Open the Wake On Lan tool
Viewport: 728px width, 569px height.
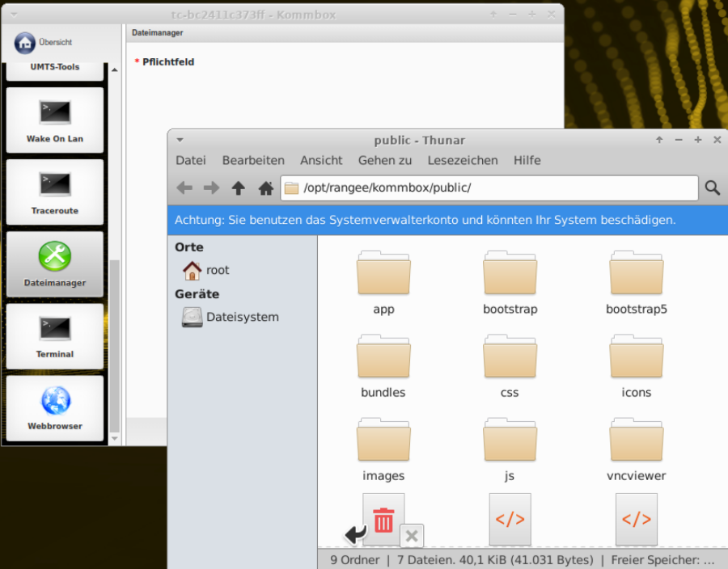[x=55, y=120]
